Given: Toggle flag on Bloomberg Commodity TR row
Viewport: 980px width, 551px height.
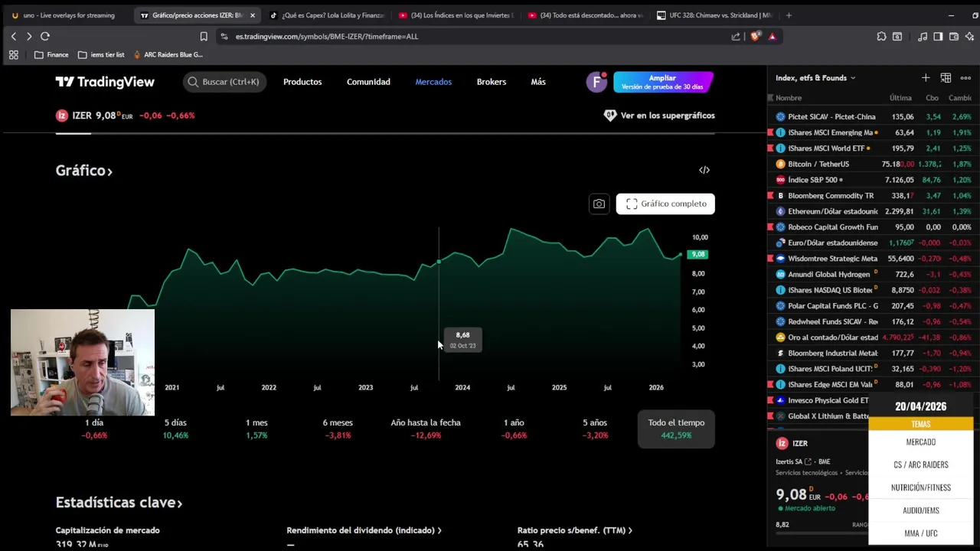Looking at the screenshot, I should (x=771, y=195).
